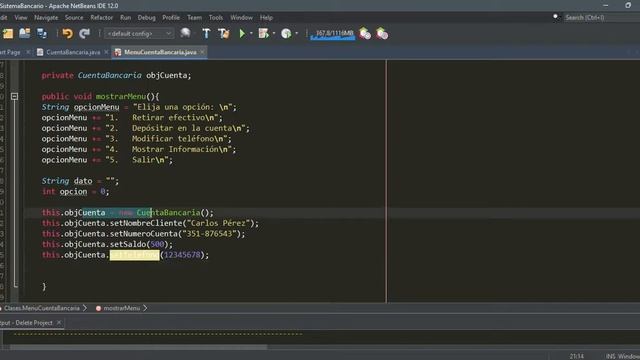This screenshot has height=360, width=640.
Task: Click "Retirar efectivo" string in code
Action: [x=168, y=118]
